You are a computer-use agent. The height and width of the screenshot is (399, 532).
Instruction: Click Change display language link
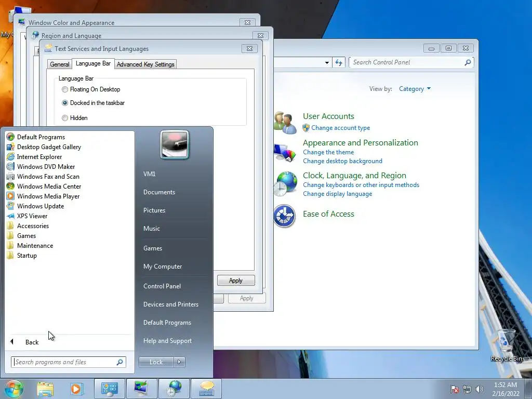[x=337, y=194]
